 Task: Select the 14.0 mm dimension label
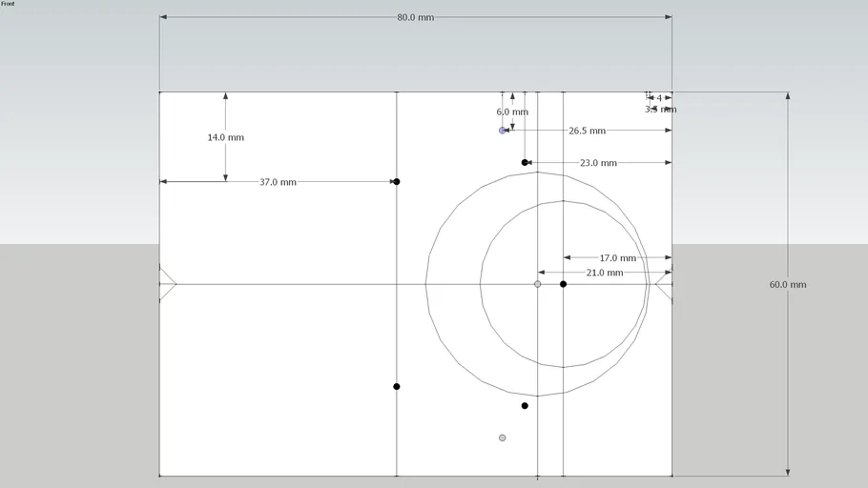pos(225,137)
